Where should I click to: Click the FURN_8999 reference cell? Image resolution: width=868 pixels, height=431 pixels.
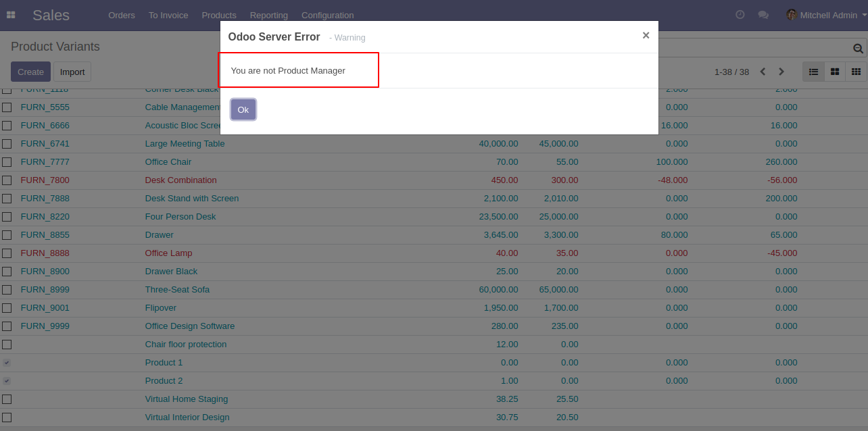[x=45, y=289]
